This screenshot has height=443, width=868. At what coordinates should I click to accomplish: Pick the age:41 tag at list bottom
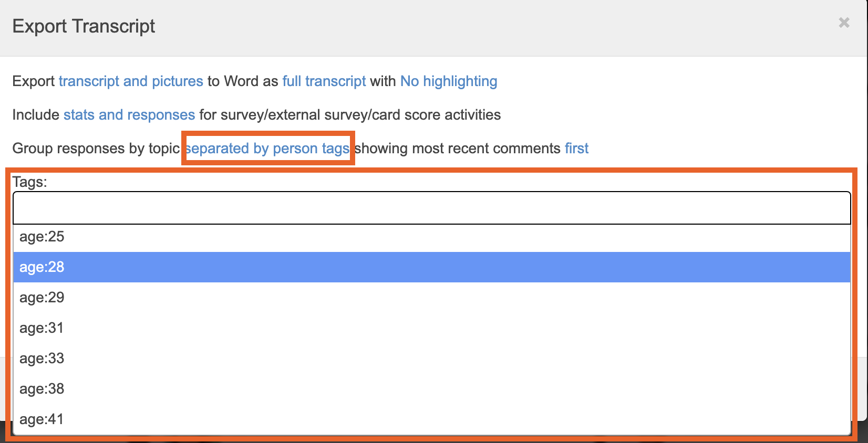pyautogui.click(x=42, y=419)
